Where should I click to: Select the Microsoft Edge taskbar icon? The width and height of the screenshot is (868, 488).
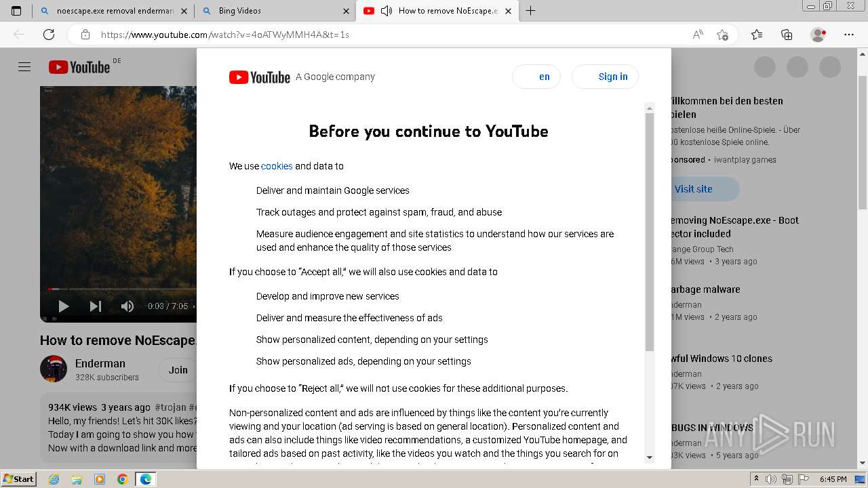coord(146,479)
